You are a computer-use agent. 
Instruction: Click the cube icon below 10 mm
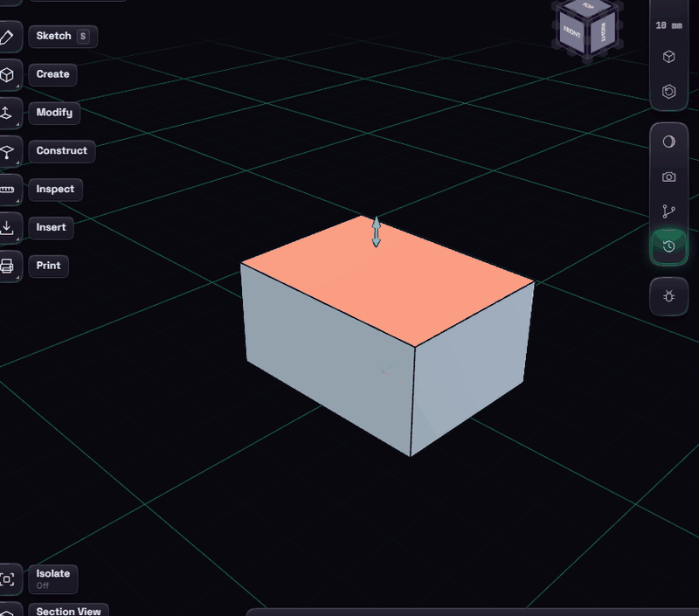point(668,57)
